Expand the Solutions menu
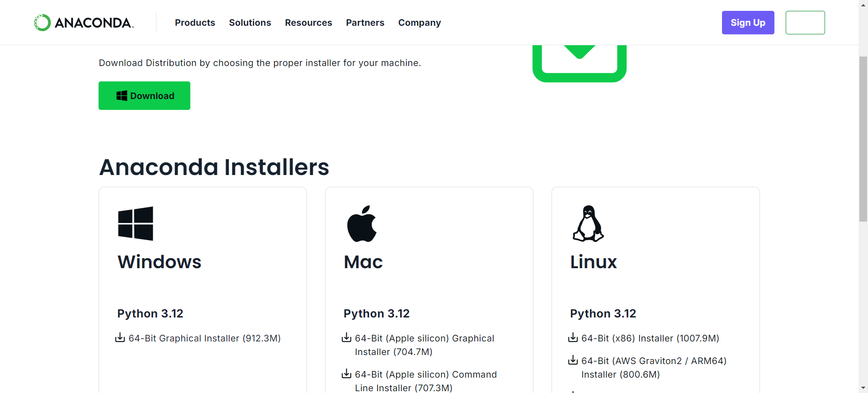The width and height of the screenshot is (868, 393). pos(250,23)
